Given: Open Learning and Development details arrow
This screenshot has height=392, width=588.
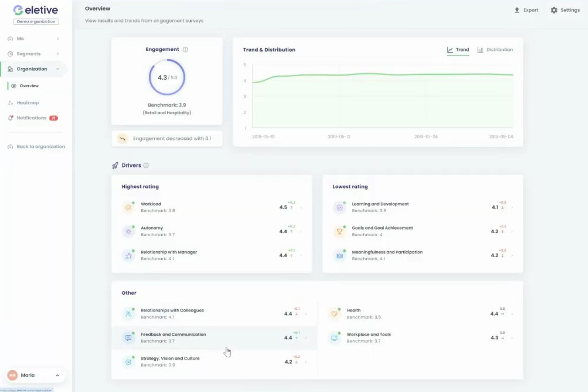Looking at the screenshot, I should click(512, 208).
